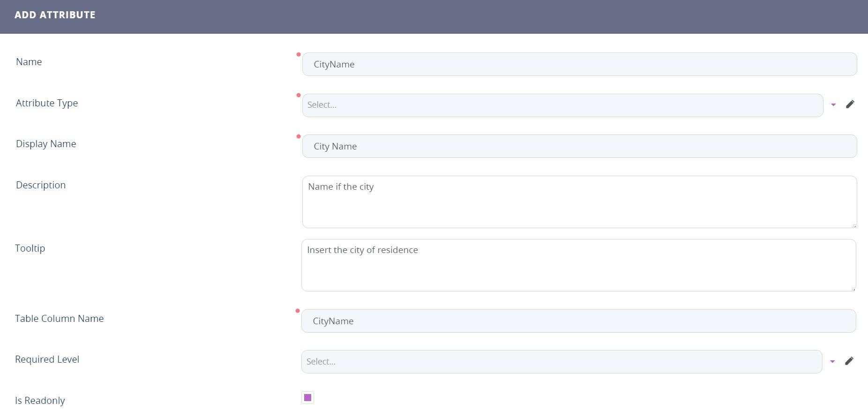The image size is (868, 417).
Task: Grab the Description text area resize handle
Action: pos(854,226)
